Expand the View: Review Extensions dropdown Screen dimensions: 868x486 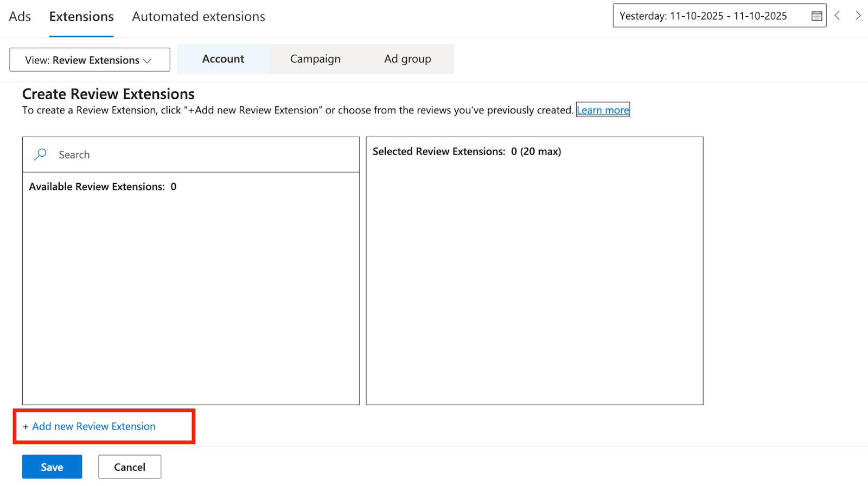90,60
